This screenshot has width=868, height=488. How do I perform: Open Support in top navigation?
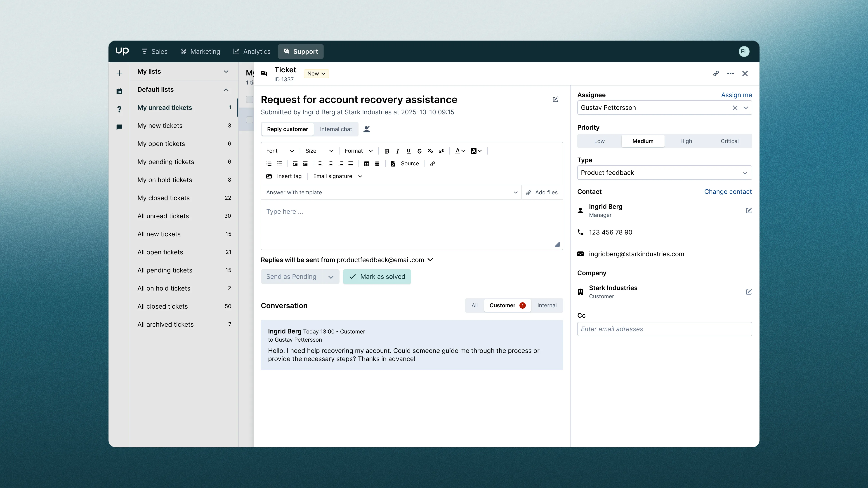pyautogui.click(x=301, y=52)
